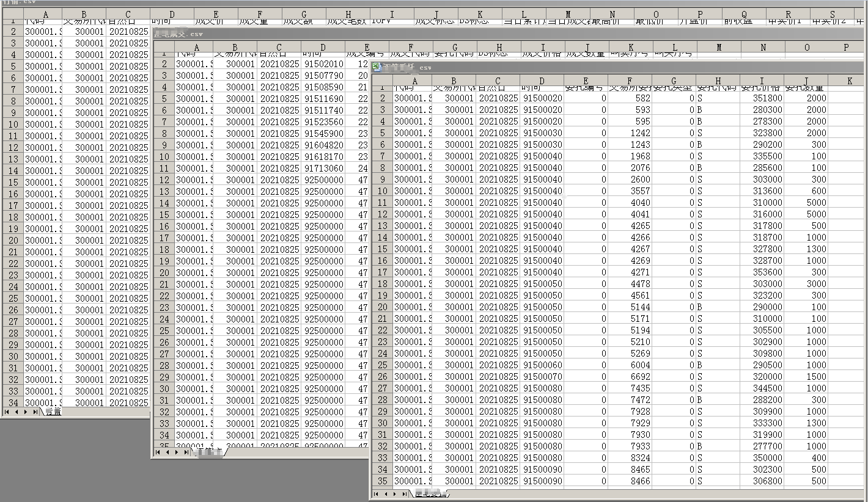Image resolution: width=868 pixels, height=502 pixels.
Task: Click select-all corner box in front window
Action: tap(382, 81)
